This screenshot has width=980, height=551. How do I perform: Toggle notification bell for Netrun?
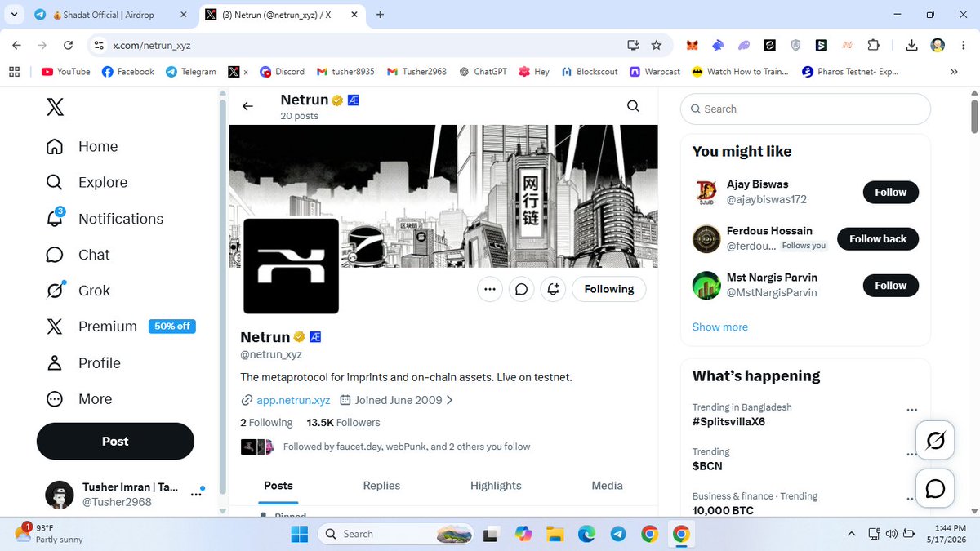coord(553,289)
